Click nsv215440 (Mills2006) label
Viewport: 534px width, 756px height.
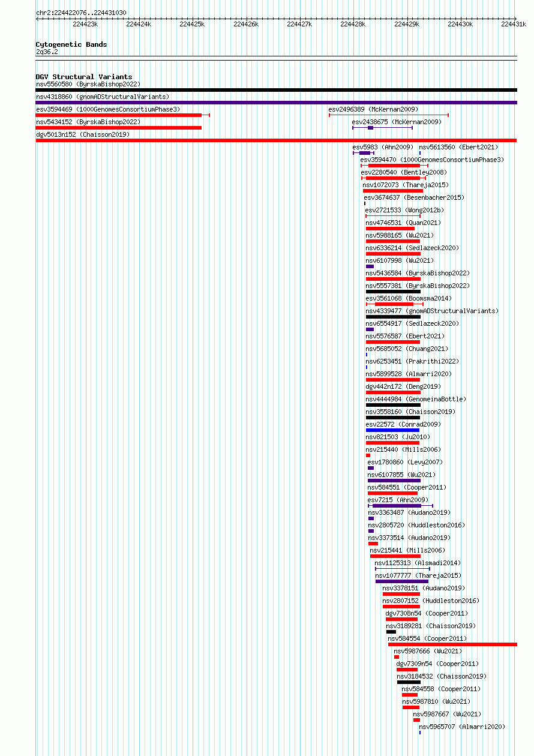403,449
